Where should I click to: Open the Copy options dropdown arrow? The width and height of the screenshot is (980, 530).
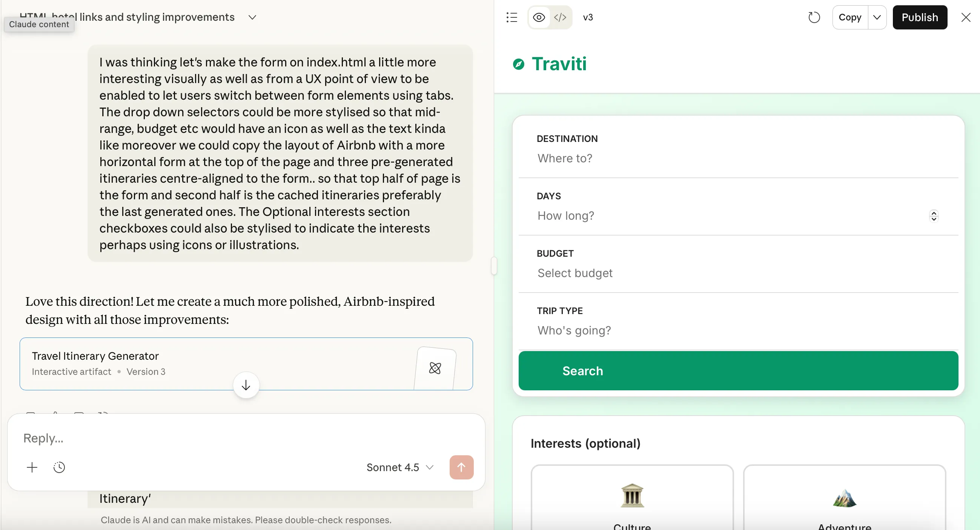(877, 17)
